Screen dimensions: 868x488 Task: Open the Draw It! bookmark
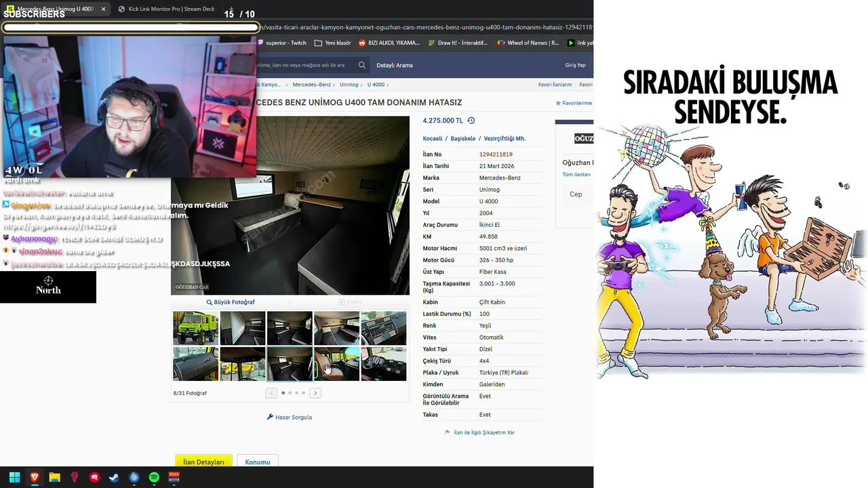[x=458, y=43]
